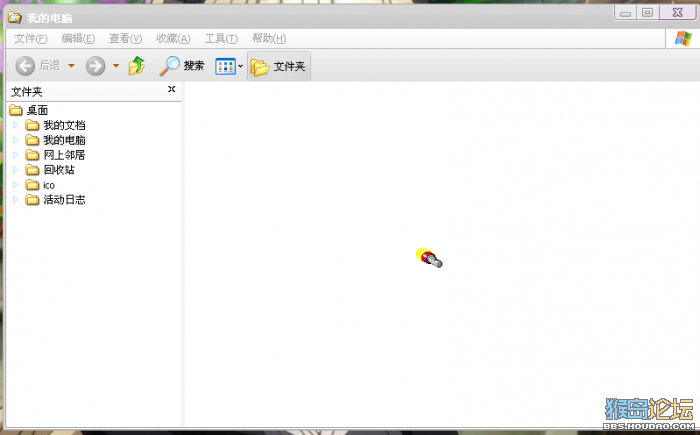
Task: Select the ico folder in tree
Action: 49,185
